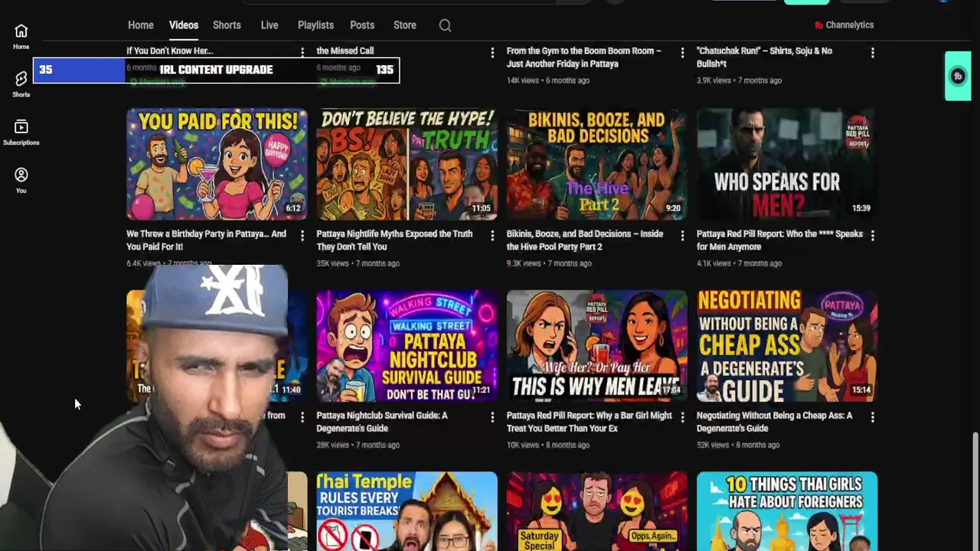Open the Store tab
The width and height of the screenshot is (980, 551).
[x=405, y=25]
